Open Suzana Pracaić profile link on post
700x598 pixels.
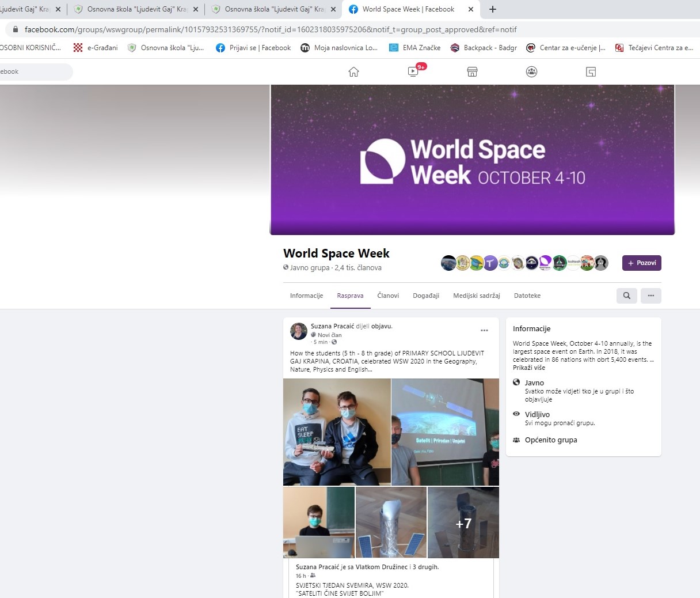[333, 326]
